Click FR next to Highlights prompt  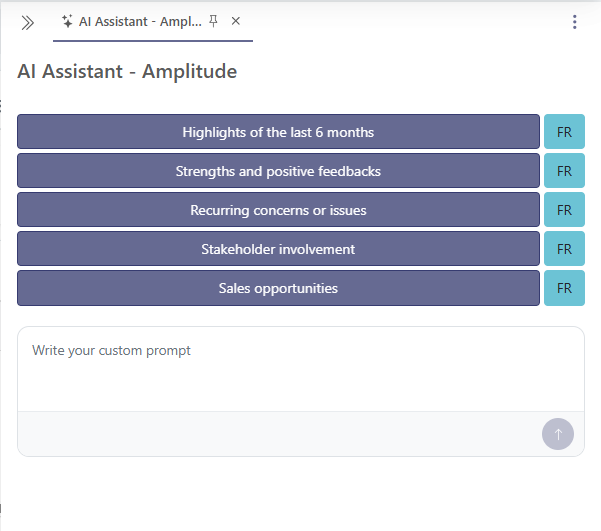pyautogui.click(x=564, y=132)
